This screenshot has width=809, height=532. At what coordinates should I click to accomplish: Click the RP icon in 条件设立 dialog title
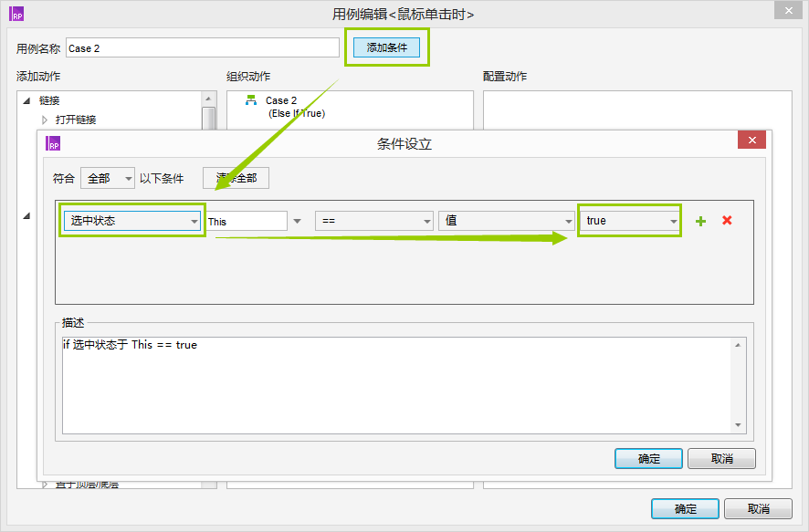(x=53, y=143)
